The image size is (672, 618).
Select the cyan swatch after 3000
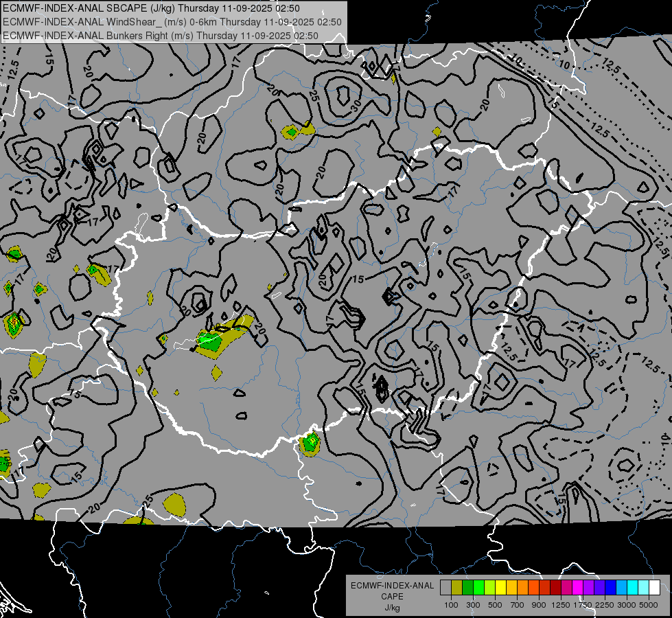point(633,588)
